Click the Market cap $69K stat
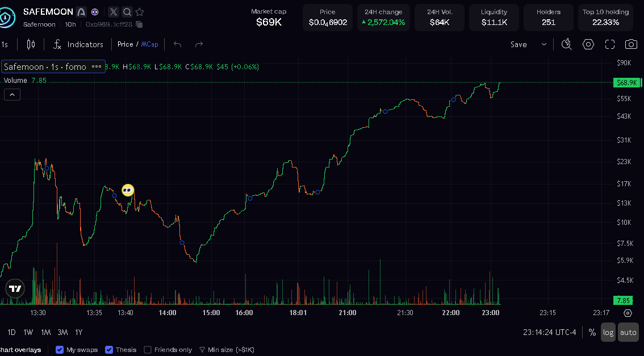644x356 pixels. (x=269, y=18)
